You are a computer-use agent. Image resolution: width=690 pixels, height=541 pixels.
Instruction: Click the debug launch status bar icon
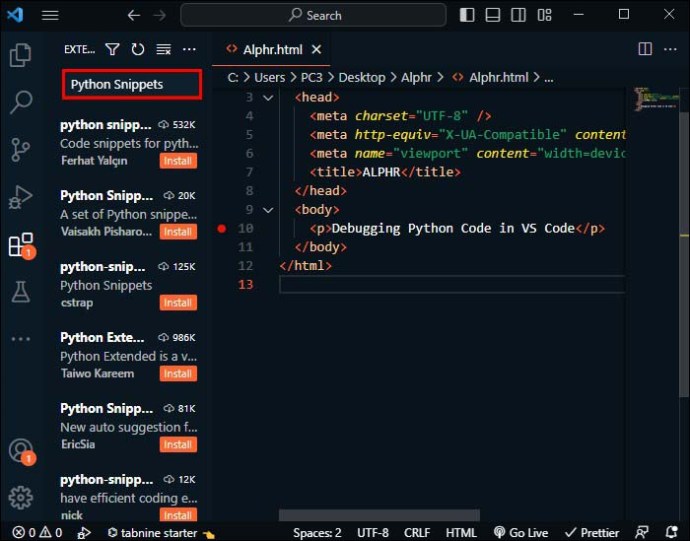pyautogui.click(x=84, y=533)
